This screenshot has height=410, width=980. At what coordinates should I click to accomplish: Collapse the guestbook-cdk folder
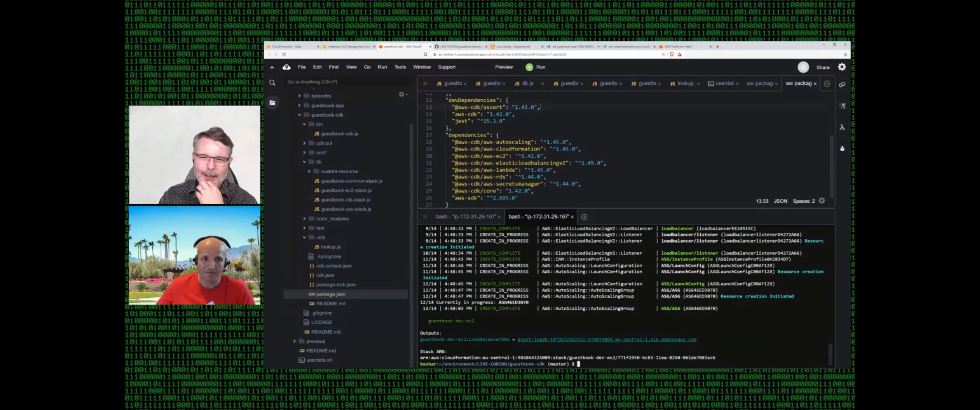(299, 115)
